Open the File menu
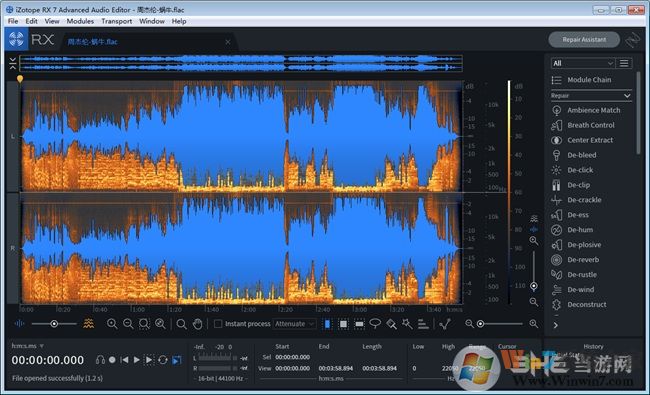 pos(13,21)
